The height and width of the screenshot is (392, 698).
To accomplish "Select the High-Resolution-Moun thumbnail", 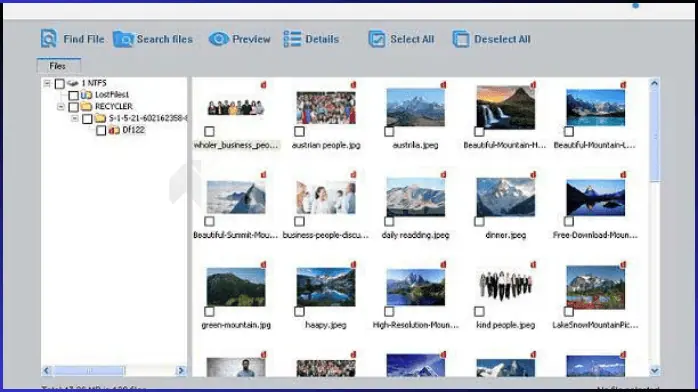I will 415,287.
